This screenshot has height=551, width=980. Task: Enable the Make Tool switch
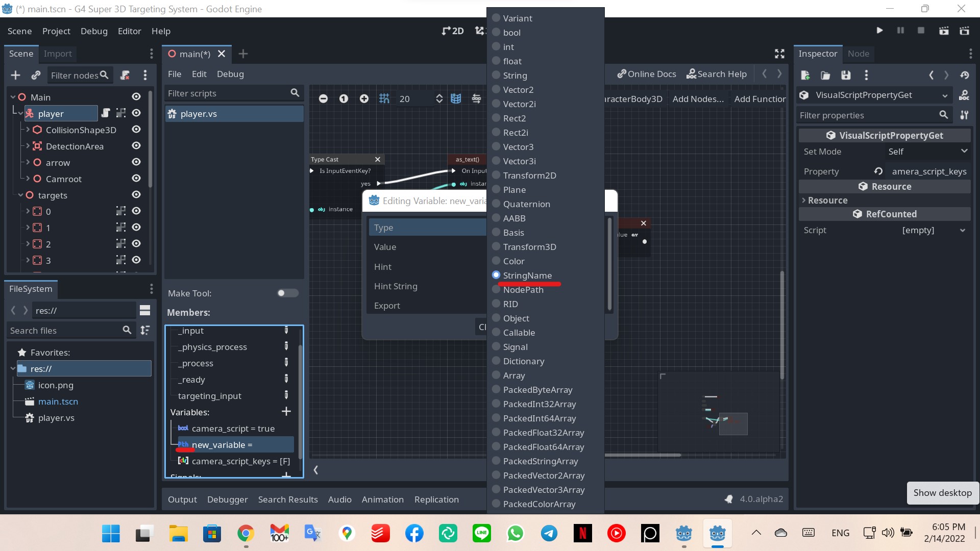[287, 293]
